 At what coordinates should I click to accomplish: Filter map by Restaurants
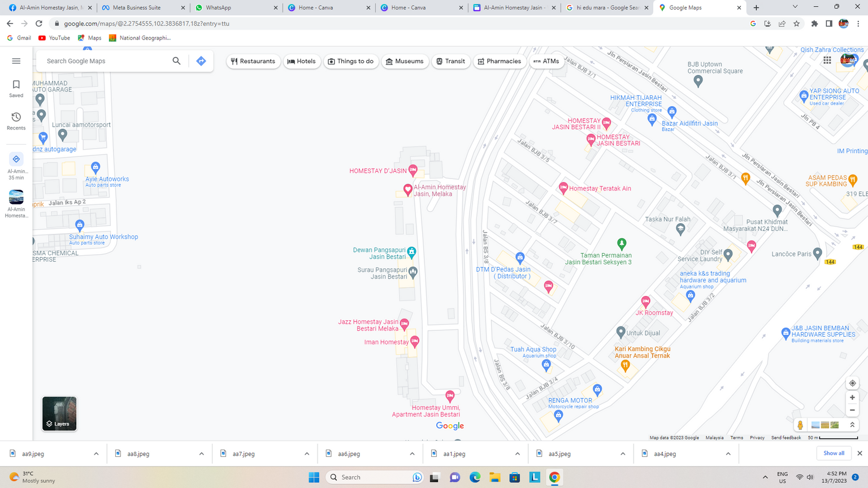click(x=253, y=61)
